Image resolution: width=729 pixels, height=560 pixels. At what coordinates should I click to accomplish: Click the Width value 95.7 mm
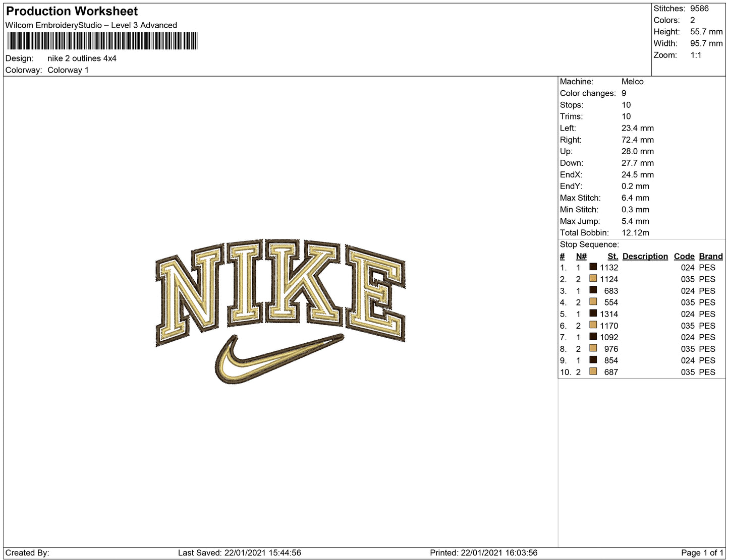tap(706, 43)
